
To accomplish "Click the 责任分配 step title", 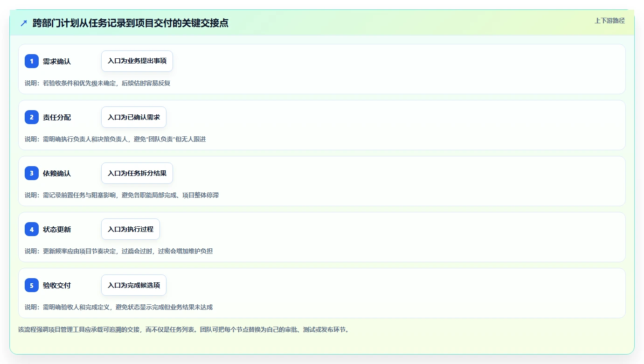I will [x=57, y=117].
